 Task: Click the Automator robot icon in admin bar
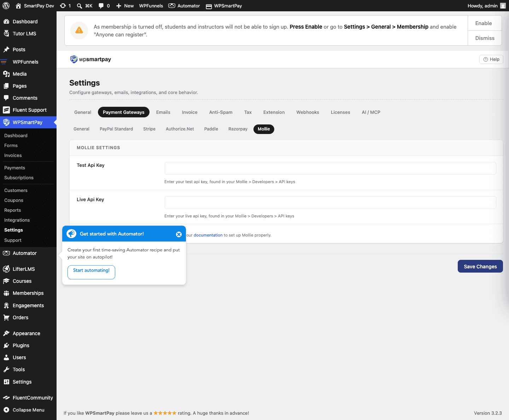click(172, 6)
